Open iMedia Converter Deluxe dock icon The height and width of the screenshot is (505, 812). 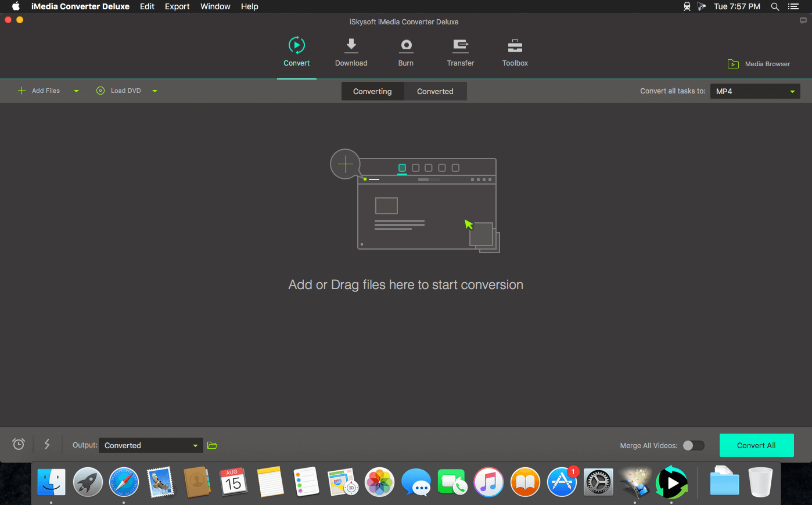click(x=671, y=482)
